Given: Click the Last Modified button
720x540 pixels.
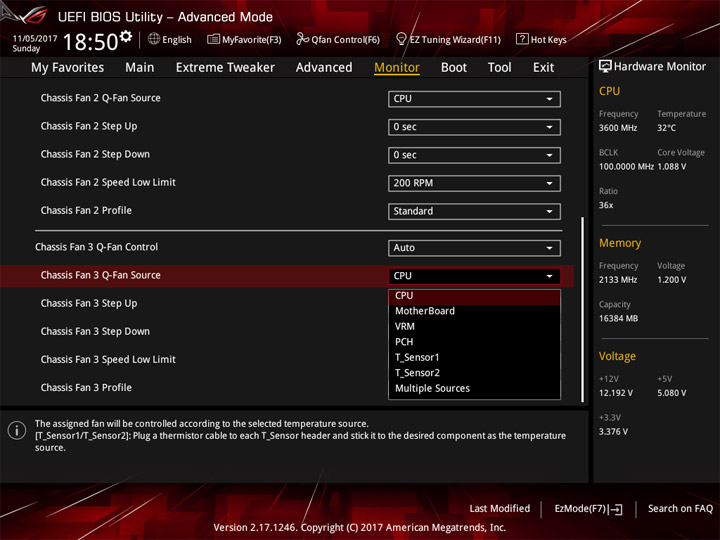Looking at the screenshot, I should pyautogui.click(x=500, y=508).
